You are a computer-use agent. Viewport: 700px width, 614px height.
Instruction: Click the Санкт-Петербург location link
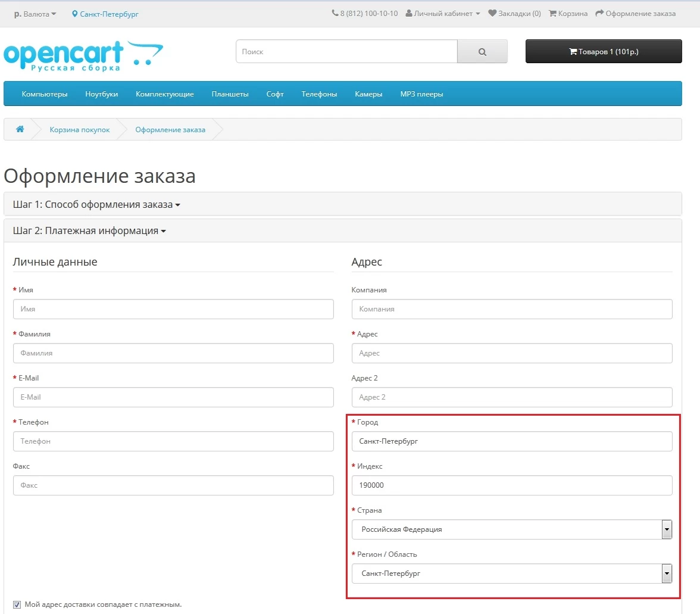(109, 14)
